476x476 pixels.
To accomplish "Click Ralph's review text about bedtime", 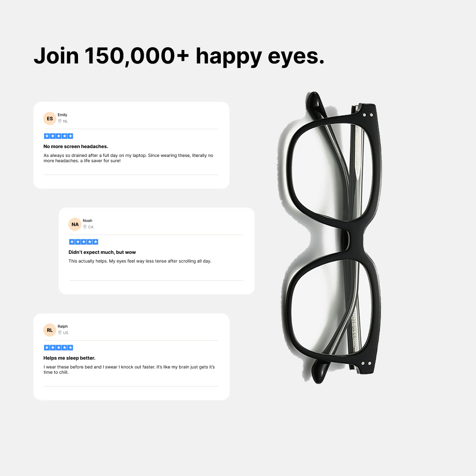I will [129, 369].
